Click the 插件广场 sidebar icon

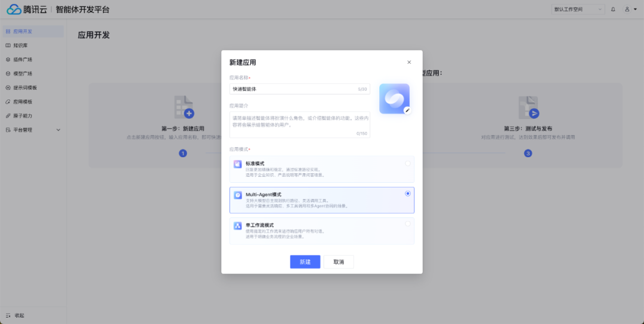coord(8,60)
